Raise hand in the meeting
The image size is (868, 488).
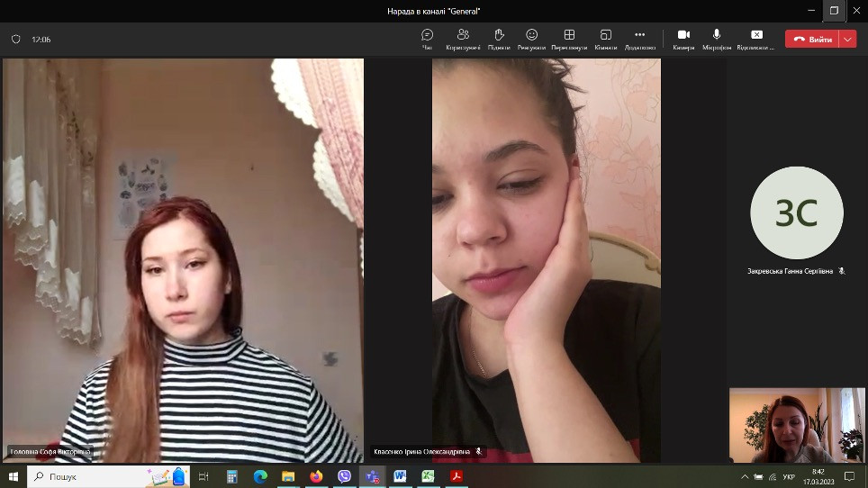(499, 39)
